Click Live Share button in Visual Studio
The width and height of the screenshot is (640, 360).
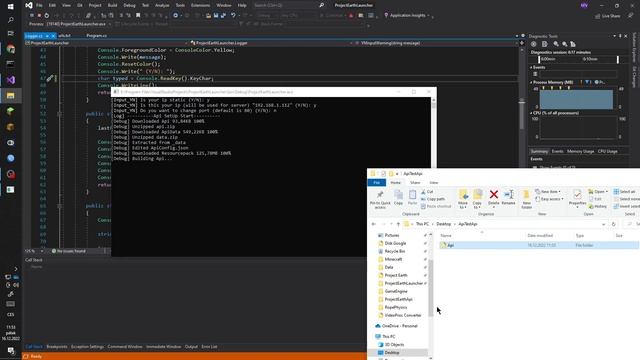point(607,16)
